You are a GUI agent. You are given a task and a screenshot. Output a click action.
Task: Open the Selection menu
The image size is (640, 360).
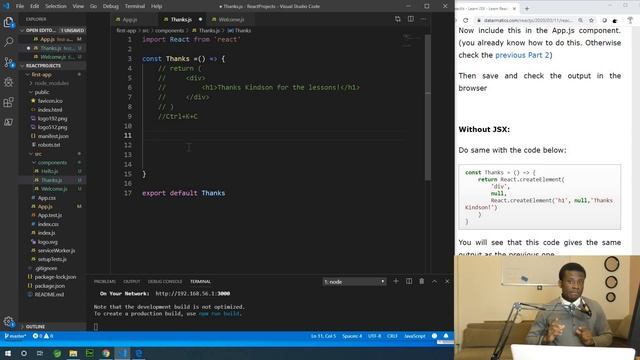[x=56, y=6]
